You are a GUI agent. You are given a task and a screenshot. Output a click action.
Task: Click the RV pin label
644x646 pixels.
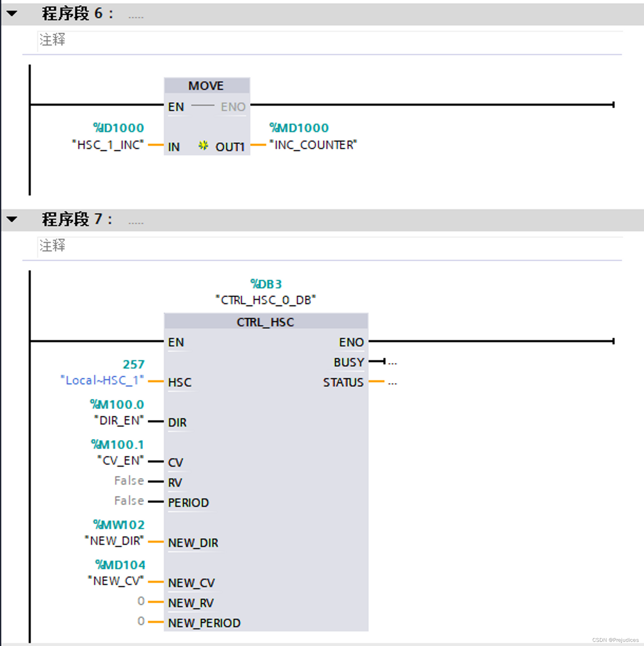click(175, 483)
